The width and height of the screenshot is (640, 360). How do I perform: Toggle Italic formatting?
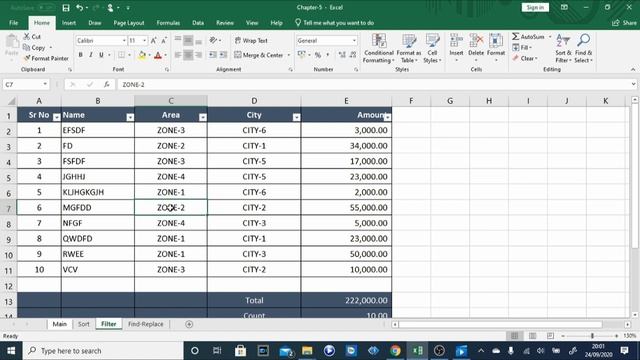point(91,55)
